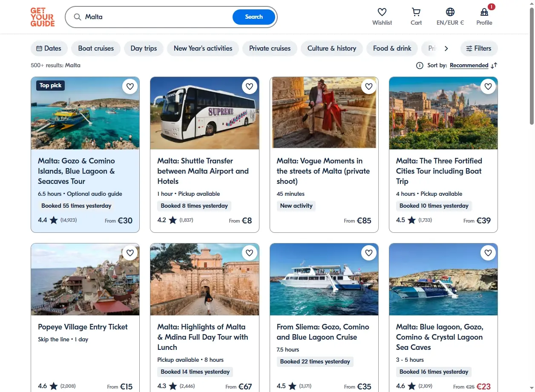Open the Shuttle Transfer between Airport title
The image size is (535, 392).
pyautogui.click(x=203, y=171)
